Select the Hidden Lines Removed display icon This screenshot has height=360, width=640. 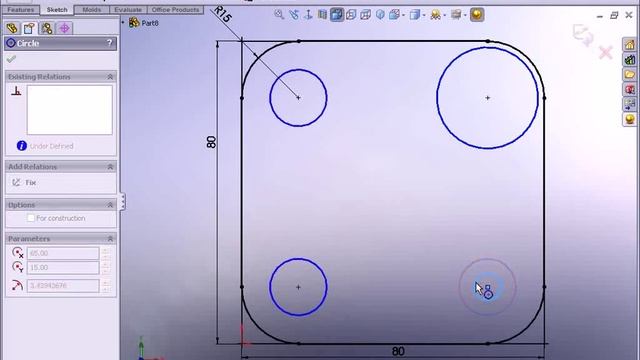click(x=351, y=15)
